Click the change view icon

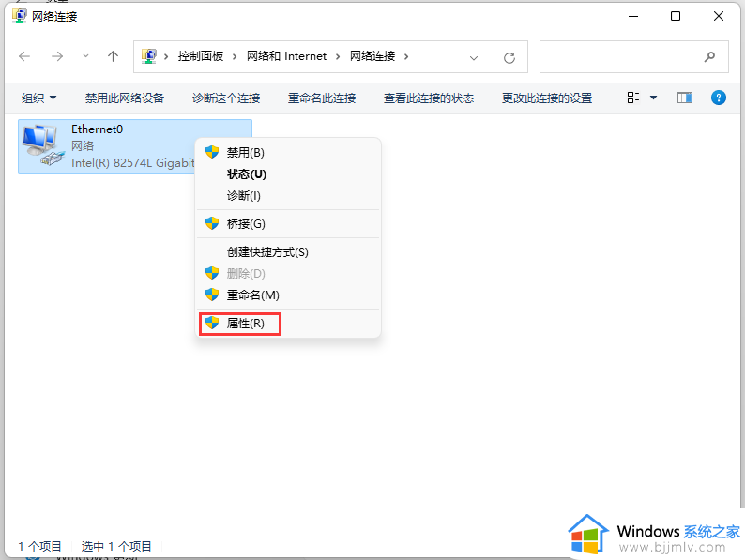coord(632,98)
